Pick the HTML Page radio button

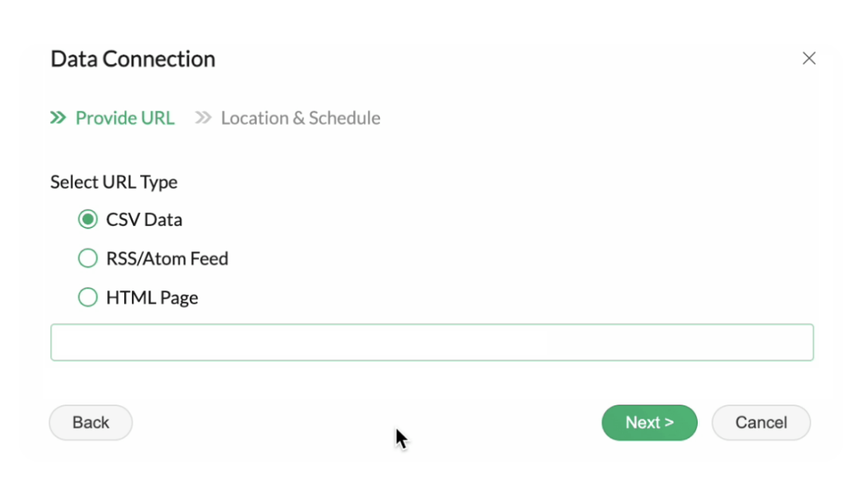(87, 297)
